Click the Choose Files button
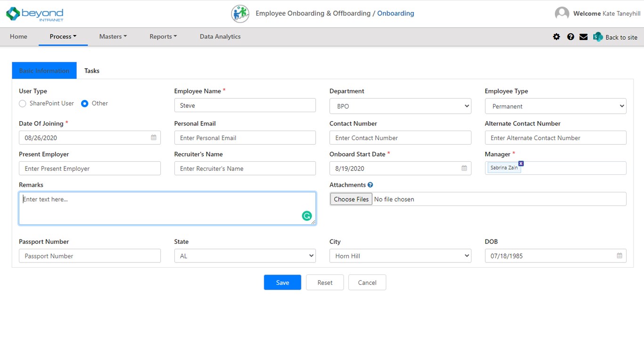644x362 pixels. pos(351,199)
